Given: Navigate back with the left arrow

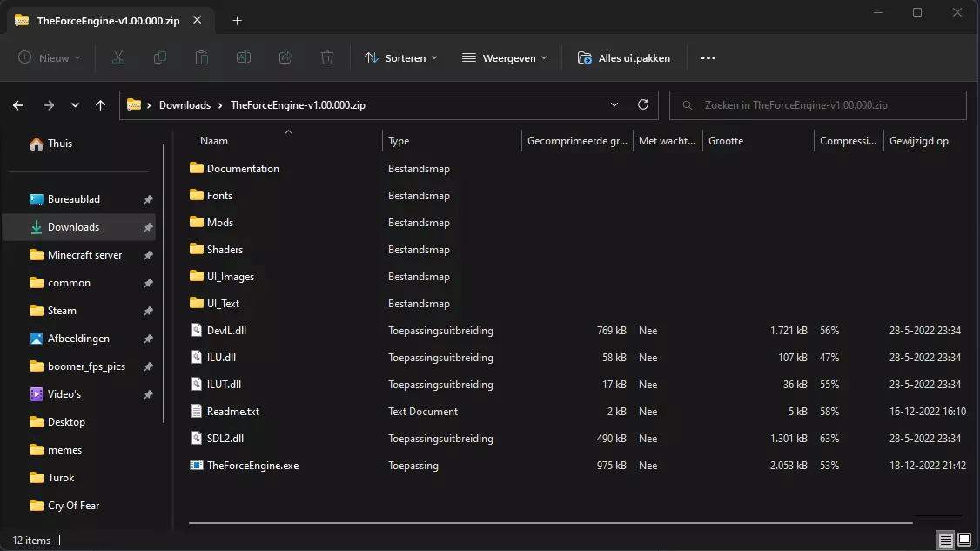Looking at the screenshot, I should [19, 104].
